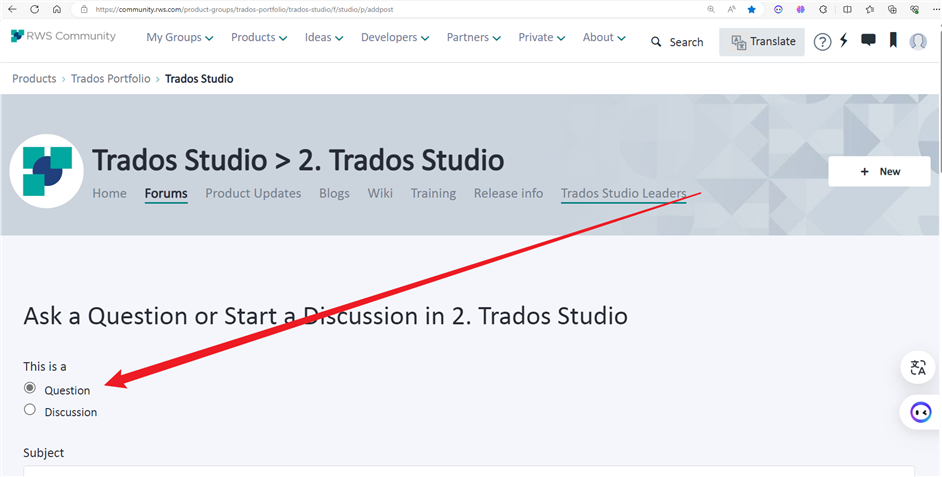
Task: Click the browser address bar URL
Action: coord(245,10)
